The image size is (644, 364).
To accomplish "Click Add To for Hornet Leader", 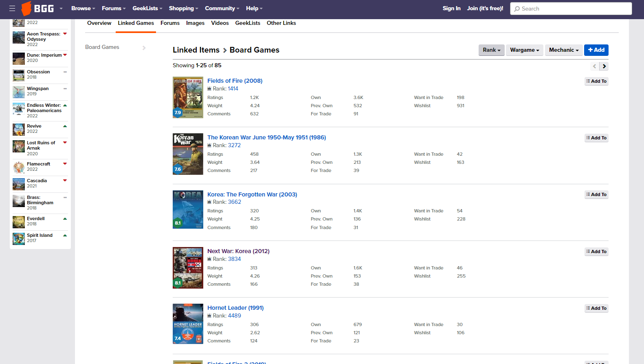I will pyautogui.click(x=596, y=308).
